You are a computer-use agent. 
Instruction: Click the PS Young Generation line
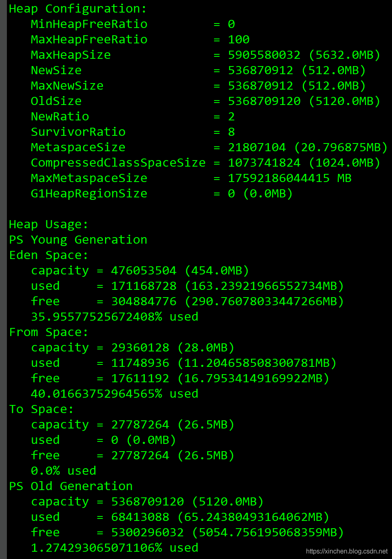[x=78, y=240]
